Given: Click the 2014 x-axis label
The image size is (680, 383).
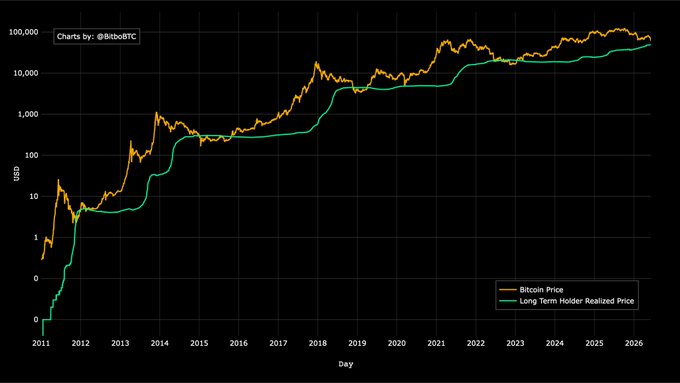Looking at the screenshot, I should pyautogui.click(x=160, y=344).
